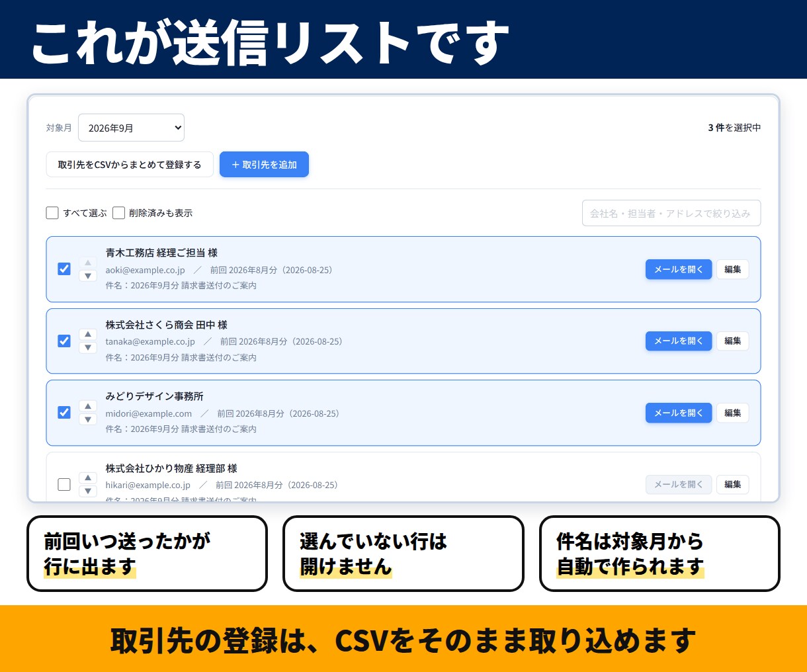
Task: Open mail for 青木工務店 with メールを開く
Action: point(679,269)
